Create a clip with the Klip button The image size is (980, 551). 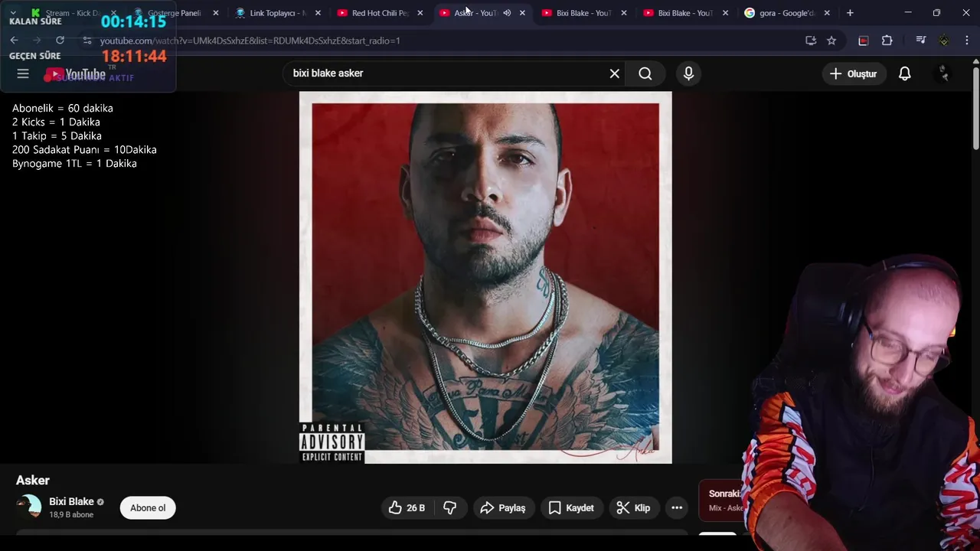point(634,508)
